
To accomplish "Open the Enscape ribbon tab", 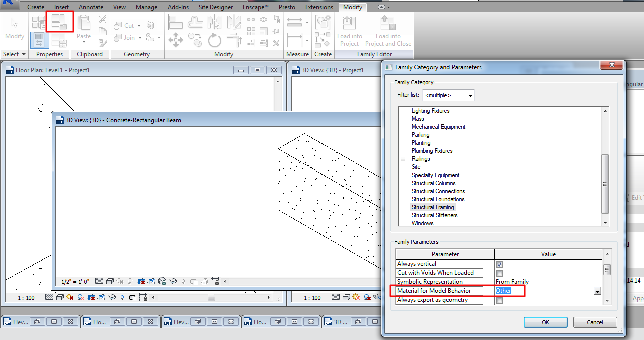I will click(256, 7).
